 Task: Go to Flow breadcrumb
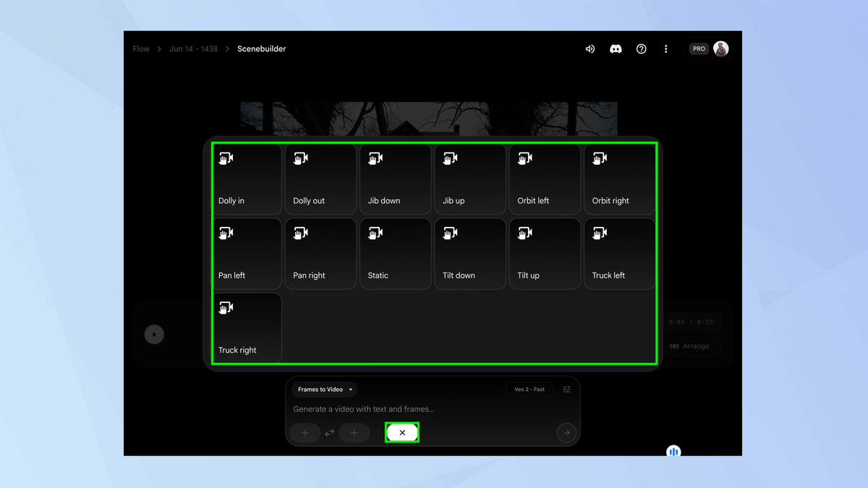coord(141,49)
